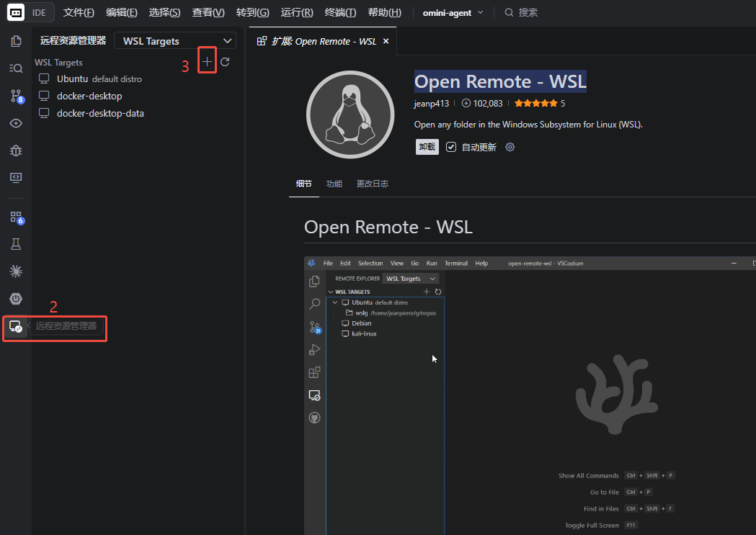756x535 pixels.
Task: Open the 转到(G) menu
Action: [253, 12]
